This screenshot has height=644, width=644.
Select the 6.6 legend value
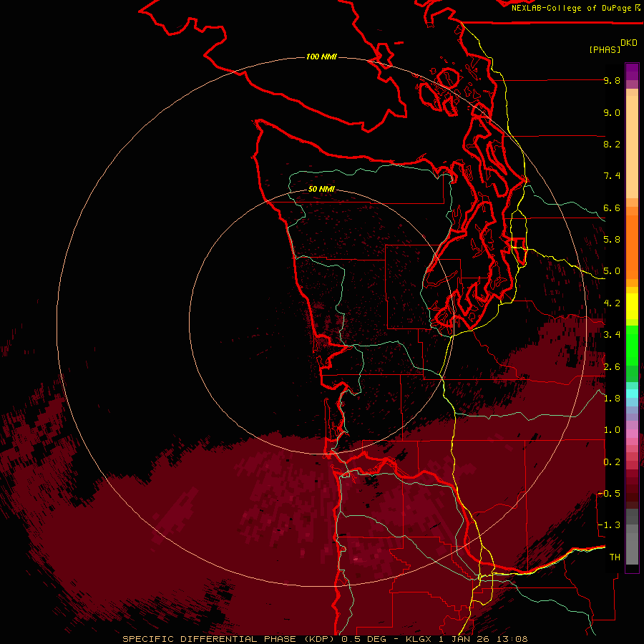pyautogui.click(x=612, y=208)
